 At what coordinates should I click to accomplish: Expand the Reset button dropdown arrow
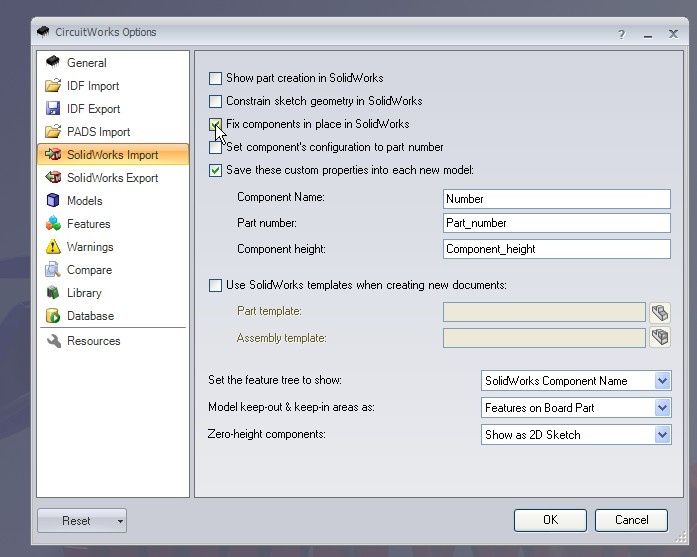pyautogui.click(x=120, y=521)
